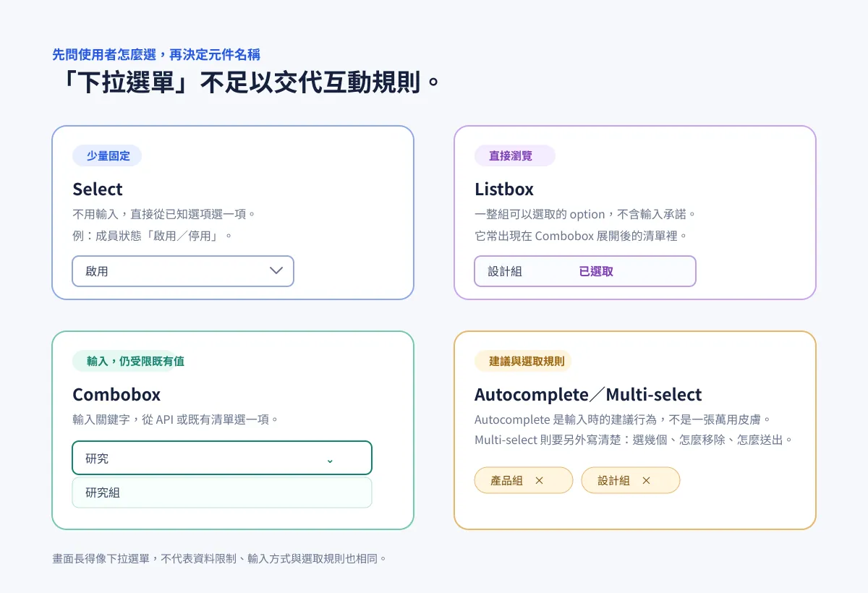The width and height of the screenshot is (868, 593).
Task: Click the 直接瀏覽 badge
Action: 515,155
